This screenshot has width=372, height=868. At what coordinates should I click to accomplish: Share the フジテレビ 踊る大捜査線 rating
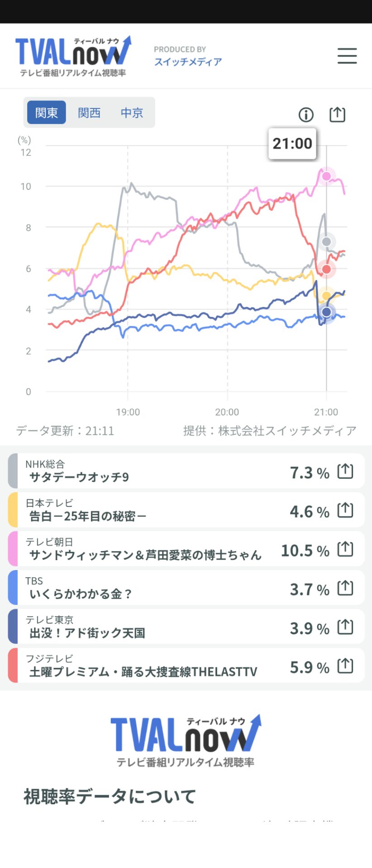tap(345, 665)
